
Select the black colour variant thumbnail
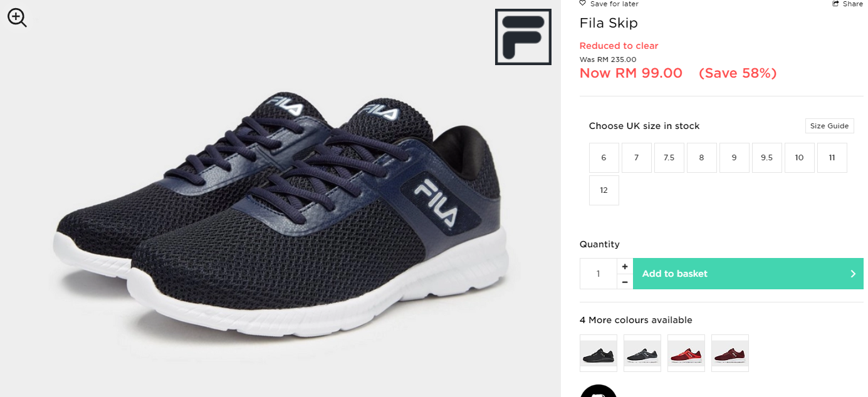599,353
